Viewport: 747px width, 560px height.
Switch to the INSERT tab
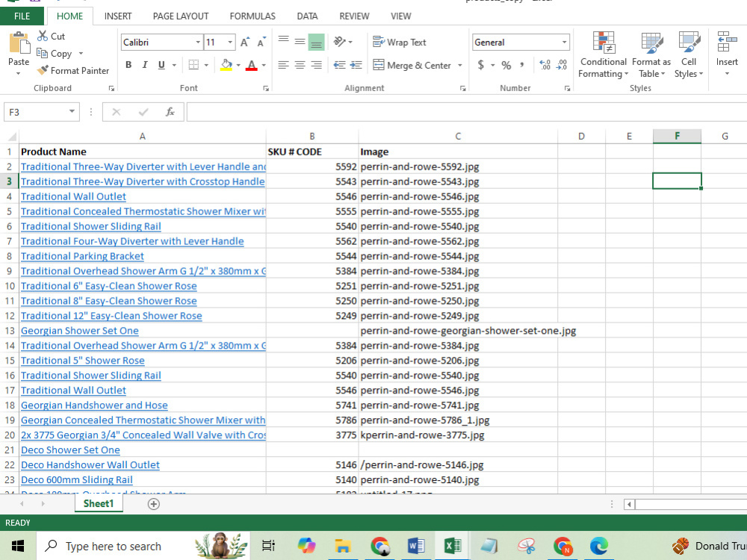tap(118, 16)
